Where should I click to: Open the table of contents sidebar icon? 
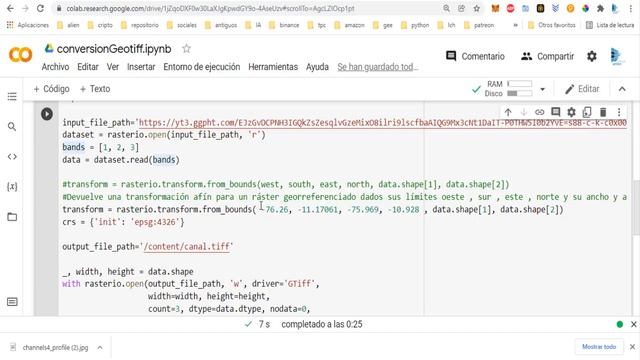point(12,97)
